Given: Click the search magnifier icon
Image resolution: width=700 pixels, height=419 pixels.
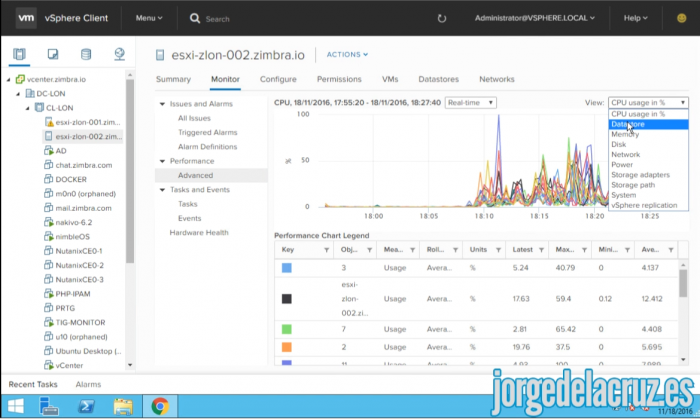Looking at the screenshot, I should coord(195,18).
